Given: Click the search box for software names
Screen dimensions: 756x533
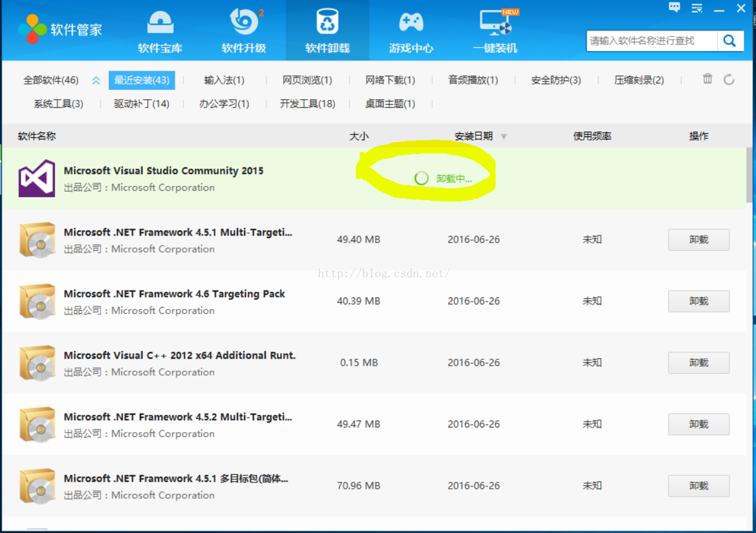Looking at the screenshot, I should pos(651,41).
